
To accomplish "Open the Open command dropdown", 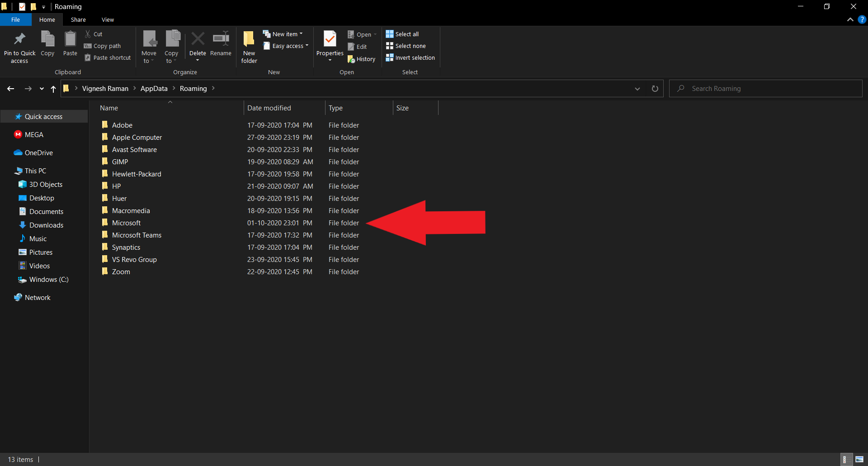I will click(375, 34).
